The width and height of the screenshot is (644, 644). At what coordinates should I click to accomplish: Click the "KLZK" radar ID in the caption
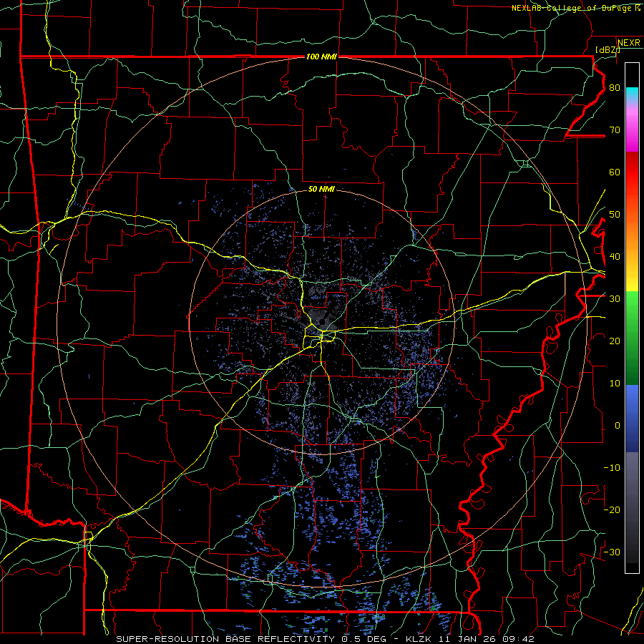pos(420,639)
